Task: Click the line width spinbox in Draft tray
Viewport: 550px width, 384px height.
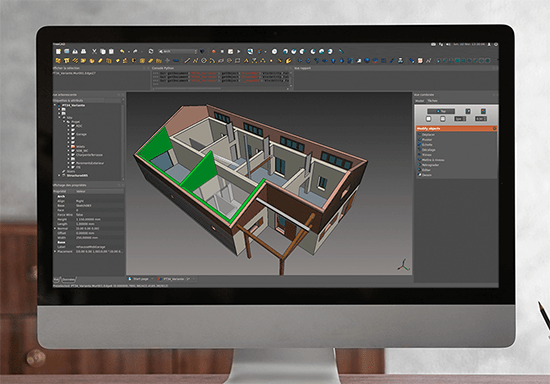Action: tap(460, 119)
